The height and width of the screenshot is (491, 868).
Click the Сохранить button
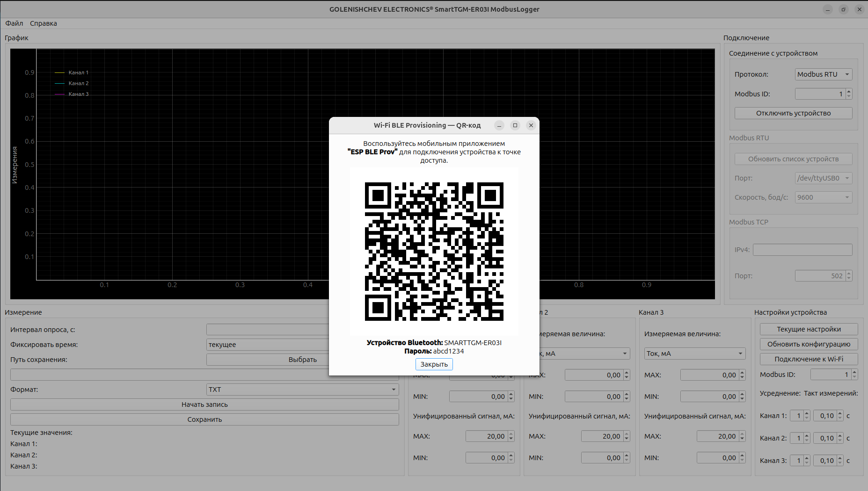pos(204,419)
